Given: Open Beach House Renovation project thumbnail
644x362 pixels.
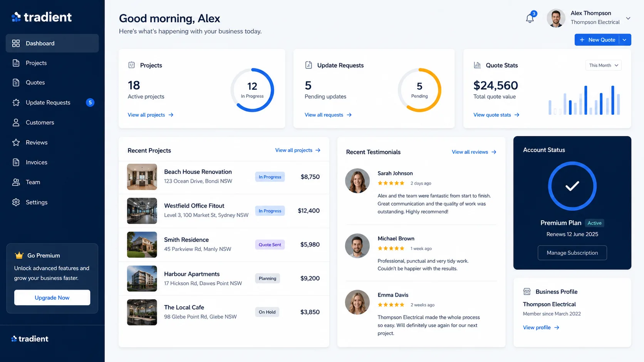Looking at the screenshot, I should (x=142, y=177).
